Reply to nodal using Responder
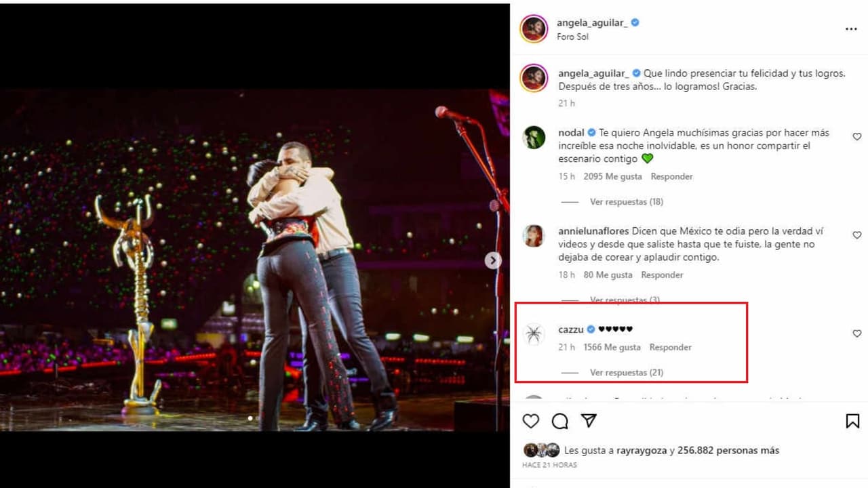 click(671, 176)
